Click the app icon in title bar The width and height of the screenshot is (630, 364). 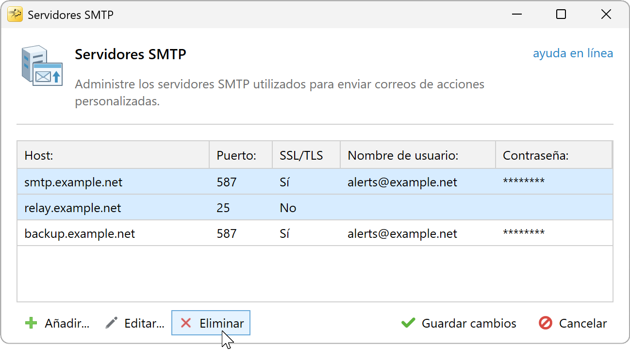15,15
